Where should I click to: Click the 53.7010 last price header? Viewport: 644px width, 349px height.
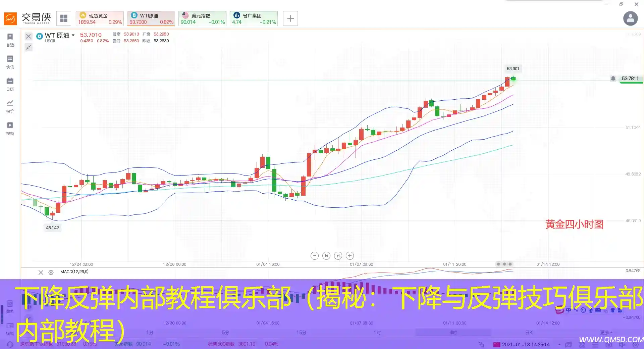coord(91,35)
